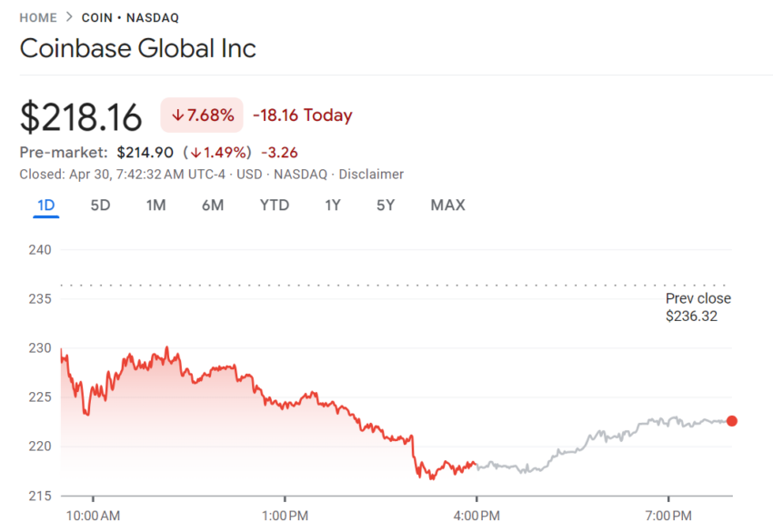Switch to the 1Y range tab
Image resolution: width=773 pixels, height=532 pixels.
(333, 206)
